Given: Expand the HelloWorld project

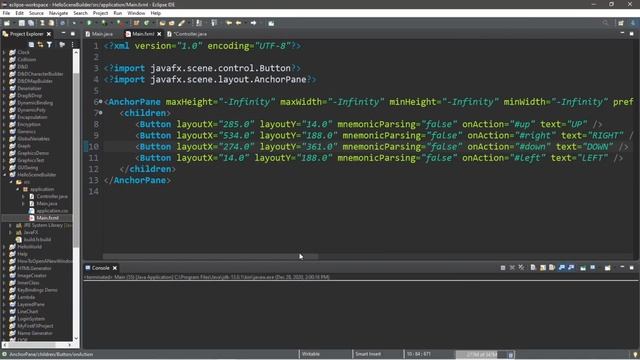Looking at the screenshot, I should pyautogui.click(x=4, y=247).
